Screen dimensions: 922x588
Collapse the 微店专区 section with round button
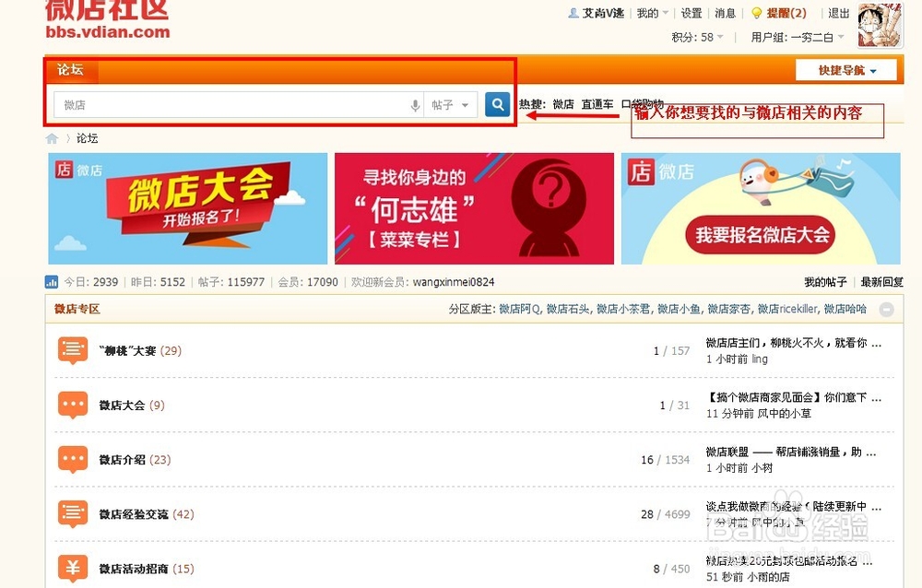tap(887, 310)
